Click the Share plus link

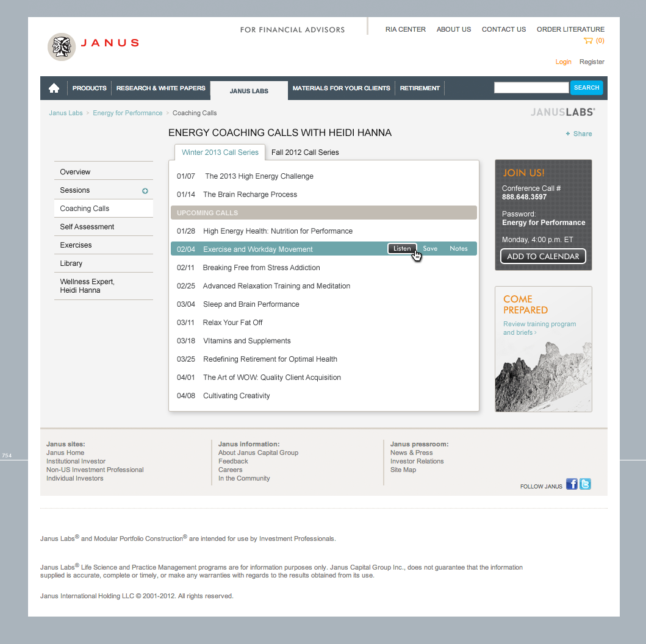578,134
